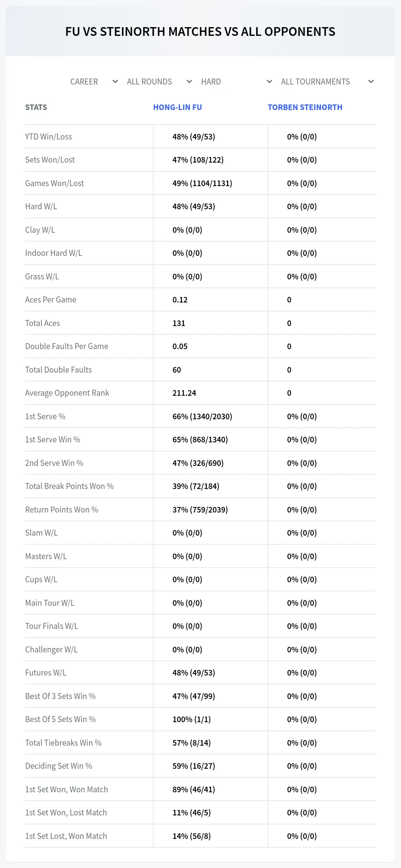401x868 pixels.
Task: Click the Total Aces value 131
Action: [x=179, y=323]
